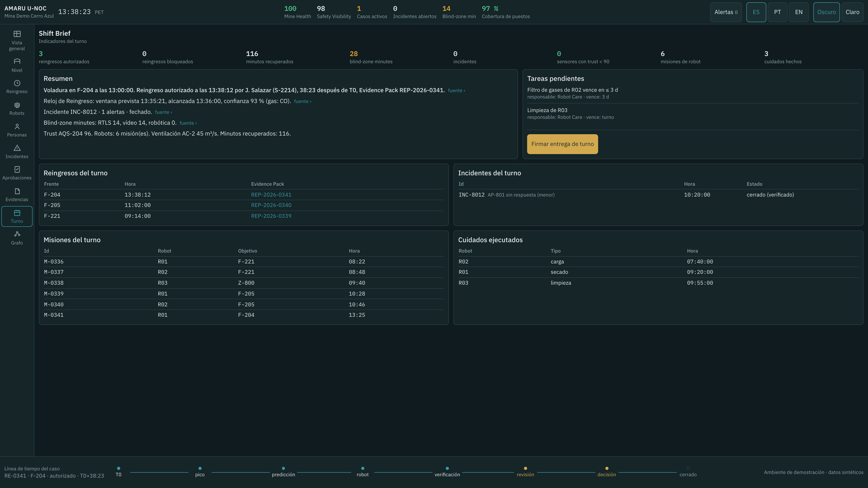
Task: Enable the Claro light theme
Action: [852, 12]
